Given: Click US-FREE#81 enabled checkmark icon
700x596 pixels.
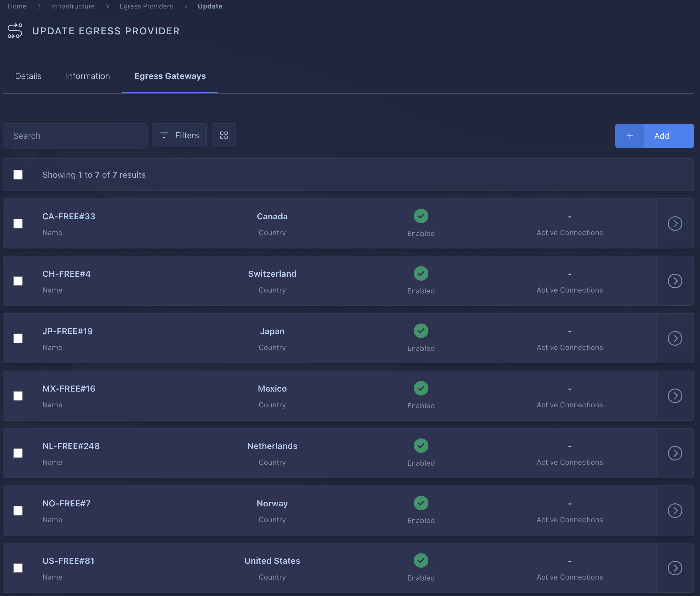Looking at the screenshot, I should pyautogui.click(x=421, y=561).
